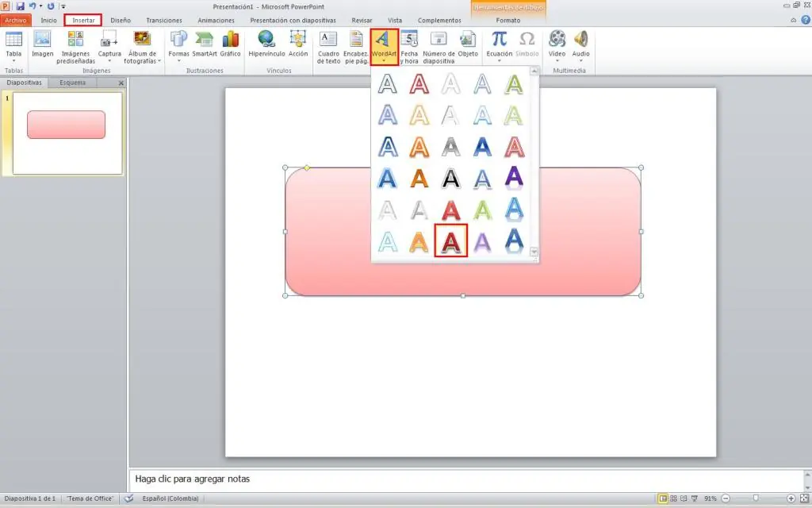
Task: Undo last action in quick access toolbar
Action: click(x=32, y=6)
